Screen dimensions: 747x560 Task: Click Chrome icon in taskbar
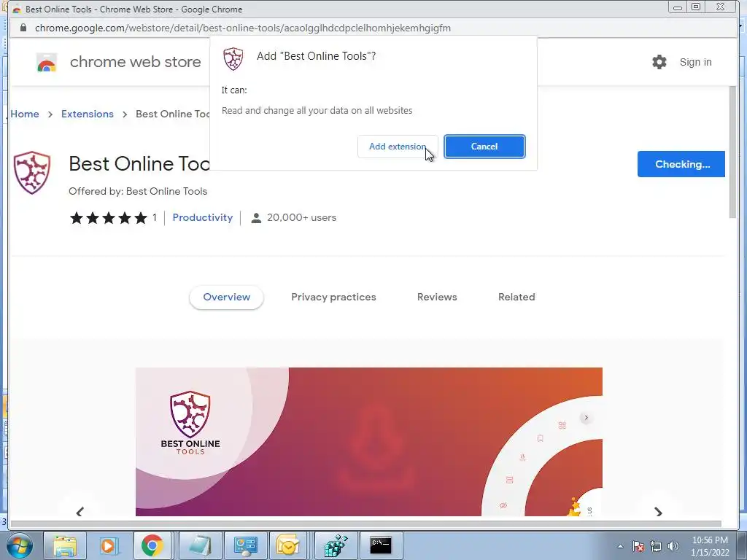152,545
